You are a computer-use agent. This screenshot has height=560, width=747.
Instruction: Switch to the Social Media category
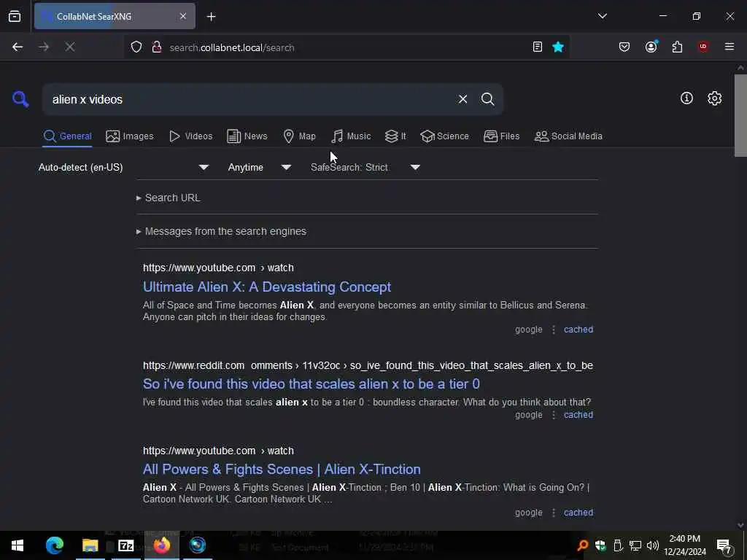pyautogui.click(x=568, y=136)
